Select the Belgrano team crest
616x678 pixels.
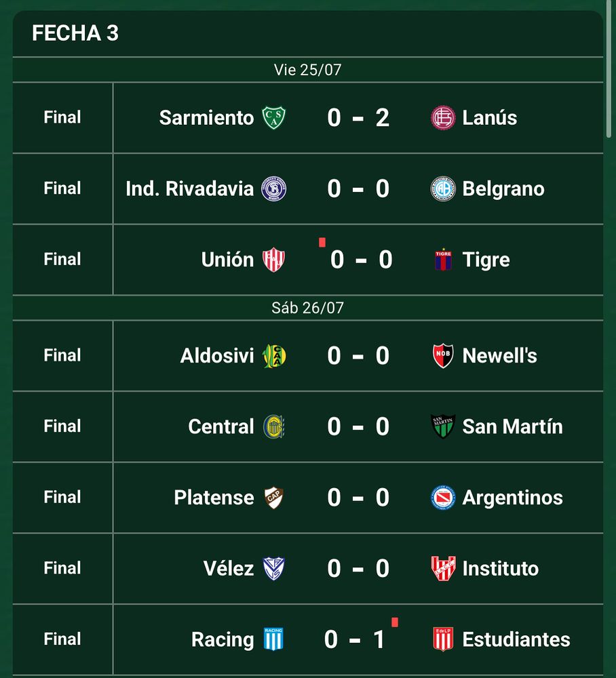tap(443, 189)
